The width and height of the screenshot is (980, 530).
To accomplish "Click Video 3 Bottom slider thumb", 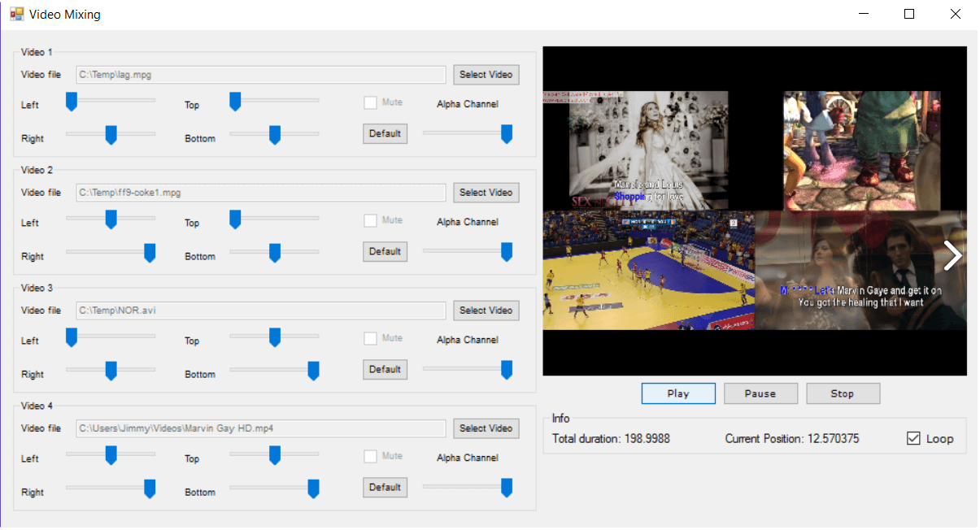I will click(x=313, y=371).
